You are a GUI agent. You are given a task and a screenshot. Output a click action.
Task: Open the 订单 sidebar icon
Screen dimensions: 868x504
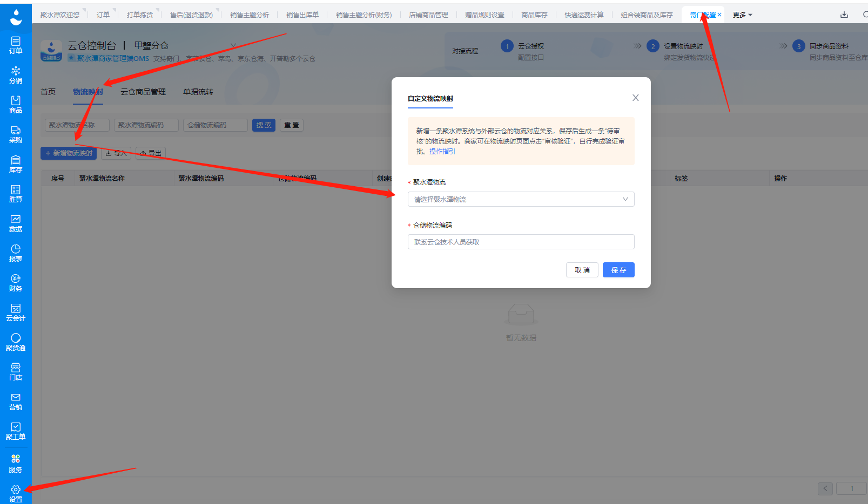click(16, 45)
